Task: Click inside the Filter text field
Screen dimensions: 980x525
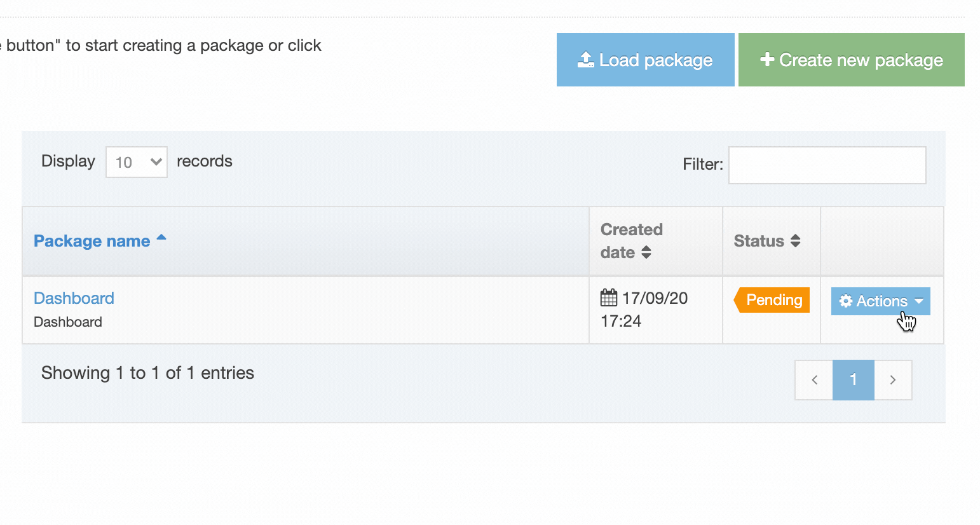Action: (827, 165)
